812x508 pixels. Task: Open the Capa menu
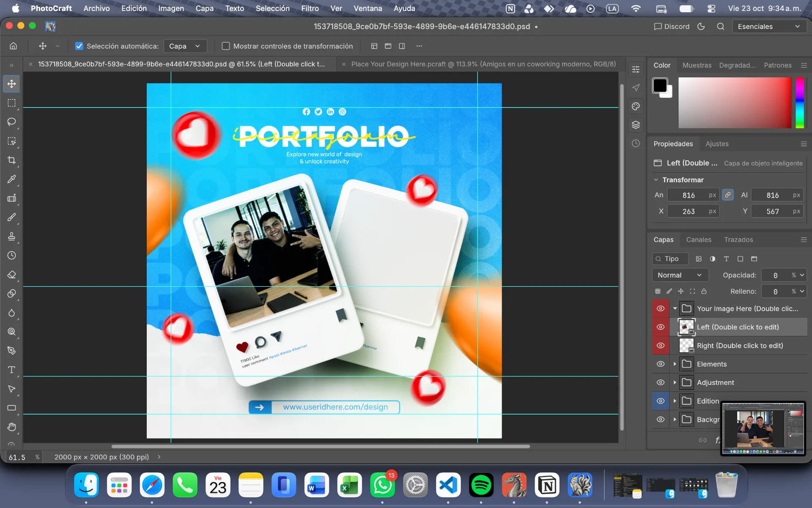pos(204,8)
